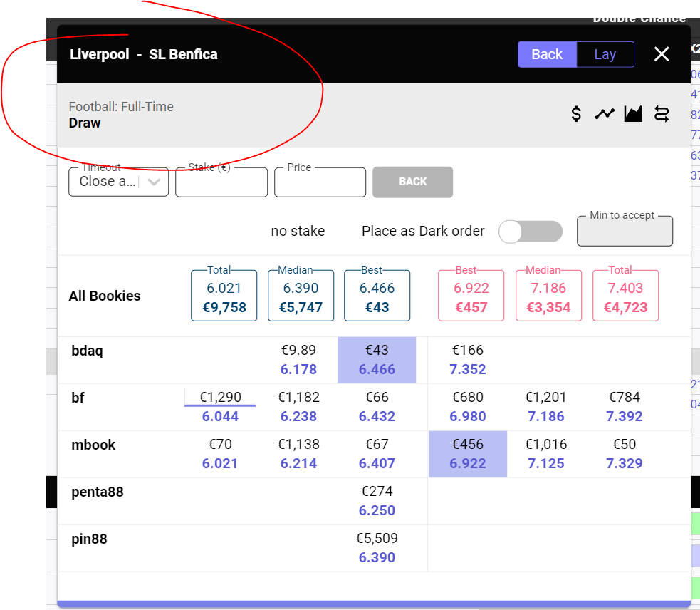Click pin88 price 6.390
700x610 pixels.
(x=377, y=557)
